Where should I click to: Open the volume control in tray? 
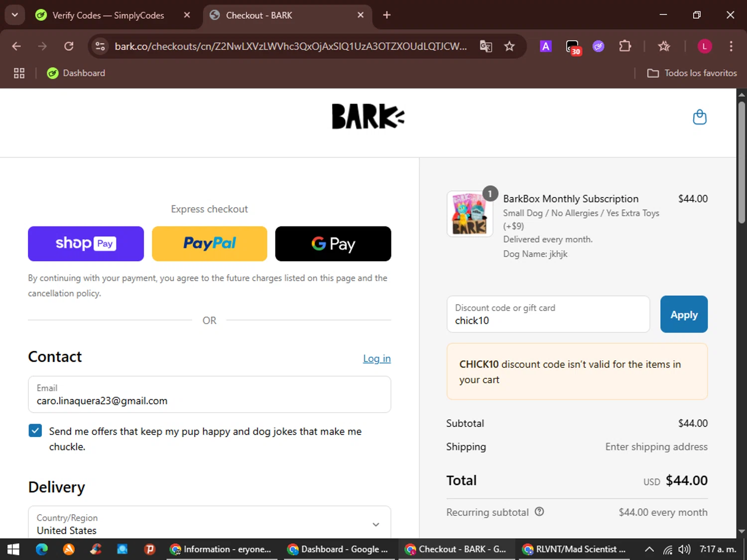pos(684,549)
